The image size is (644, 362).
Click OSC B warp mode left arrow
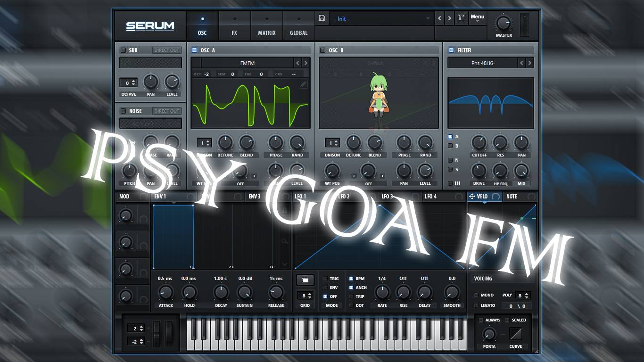click(354, 176)
